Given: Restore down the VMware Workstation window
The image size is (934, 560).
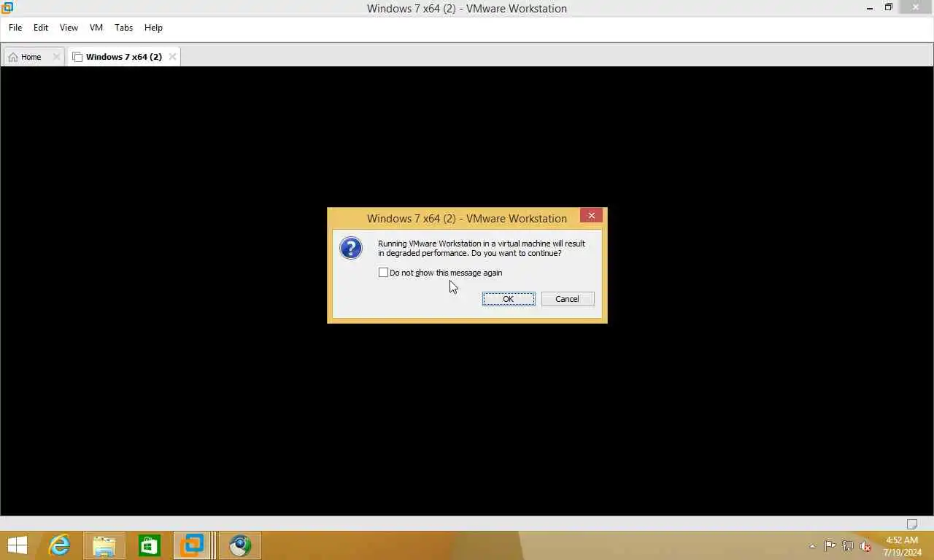Looking at the screenshot, I should pyautogui.click(x=889, y=8).
